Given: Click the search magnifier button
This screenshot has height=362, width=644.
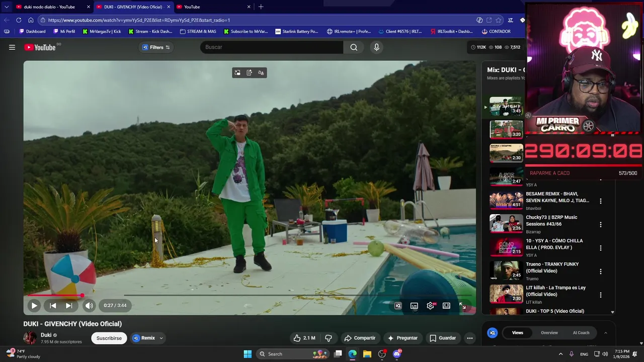Looking at the screenshot, I should click(354, 47).
